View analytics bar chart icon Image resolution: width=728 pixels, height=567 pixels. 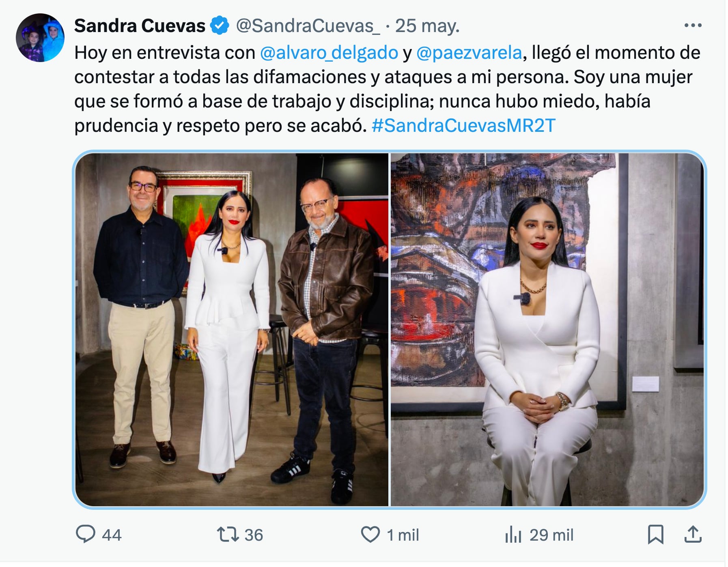pos(513,535)
